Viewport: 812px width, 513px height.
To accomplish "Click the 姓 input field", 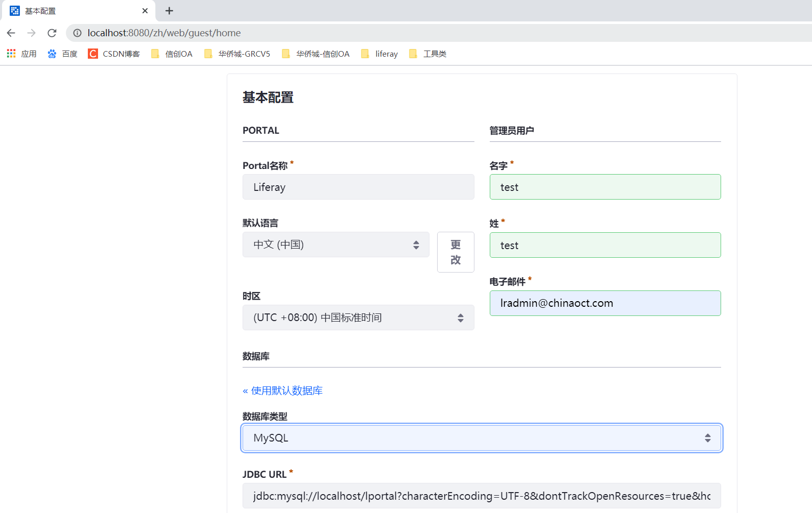I will 605,245.
